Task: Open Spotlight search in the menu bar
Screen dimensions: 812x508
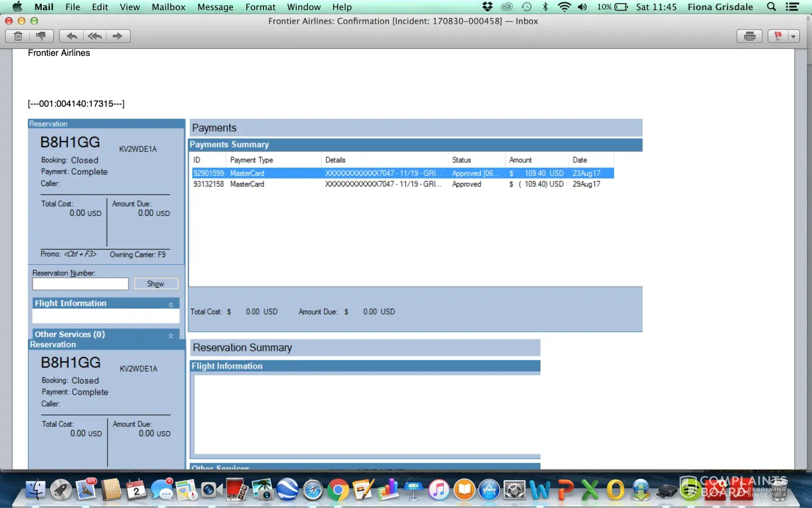Action: 771,7
